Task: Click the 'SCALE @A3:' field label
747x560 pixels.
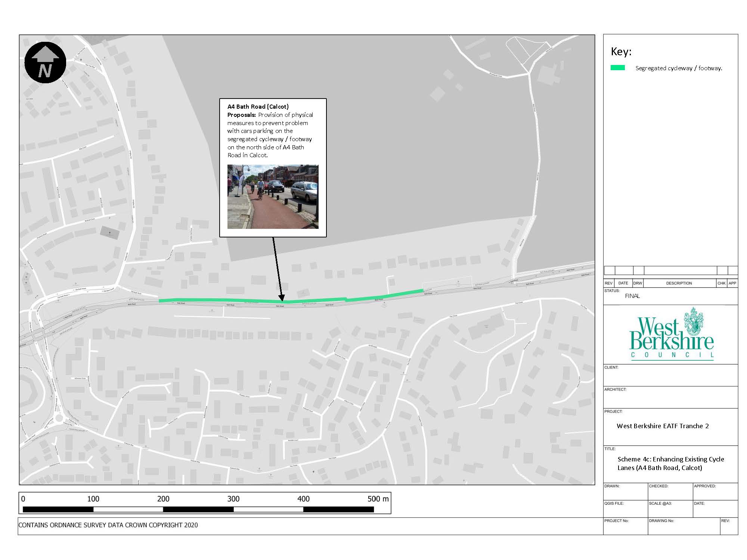Action: [660, 503]
